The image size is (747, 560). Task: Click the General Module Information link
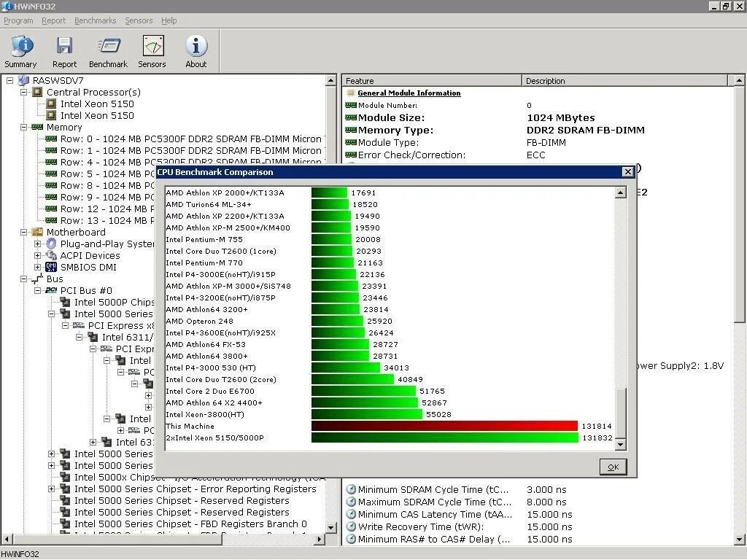tap(408, 93)
